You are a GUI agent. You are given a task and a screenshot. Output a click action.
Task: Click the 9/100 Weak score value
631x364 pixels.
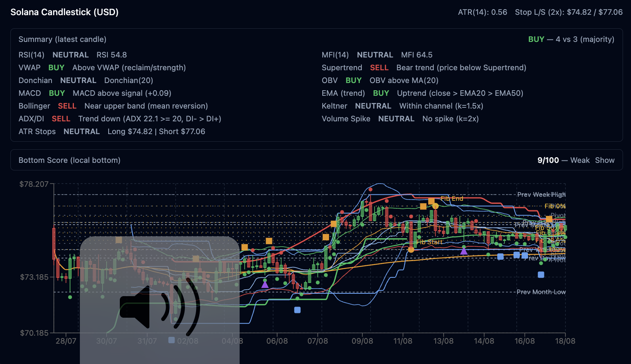pos(564,160)
